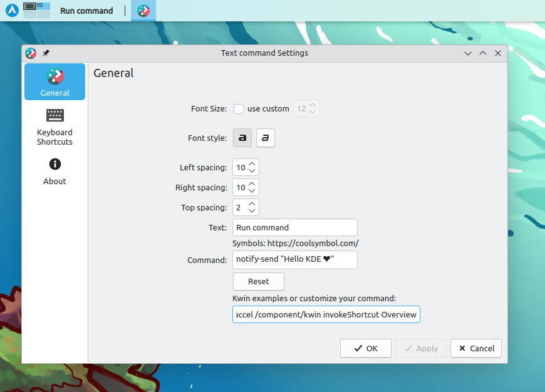
Task: Increase Left spacing value
Action: tap(252, 163)
